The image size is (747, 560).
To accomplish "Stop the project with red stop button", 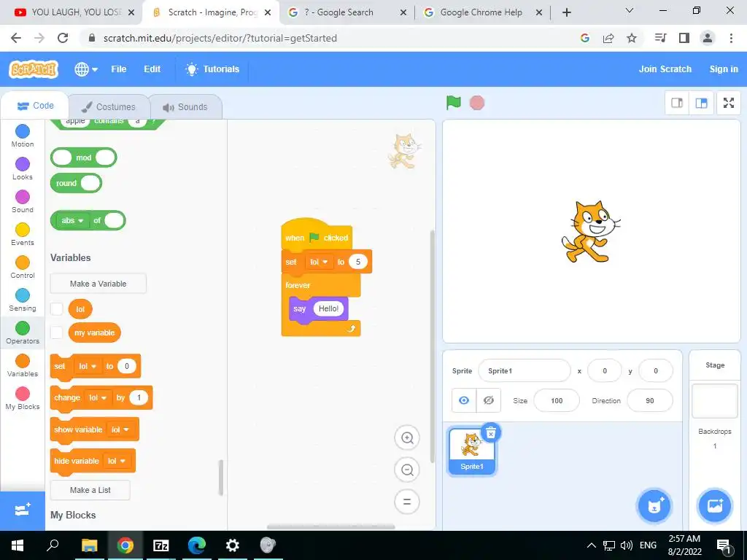I will click(477, 103).
